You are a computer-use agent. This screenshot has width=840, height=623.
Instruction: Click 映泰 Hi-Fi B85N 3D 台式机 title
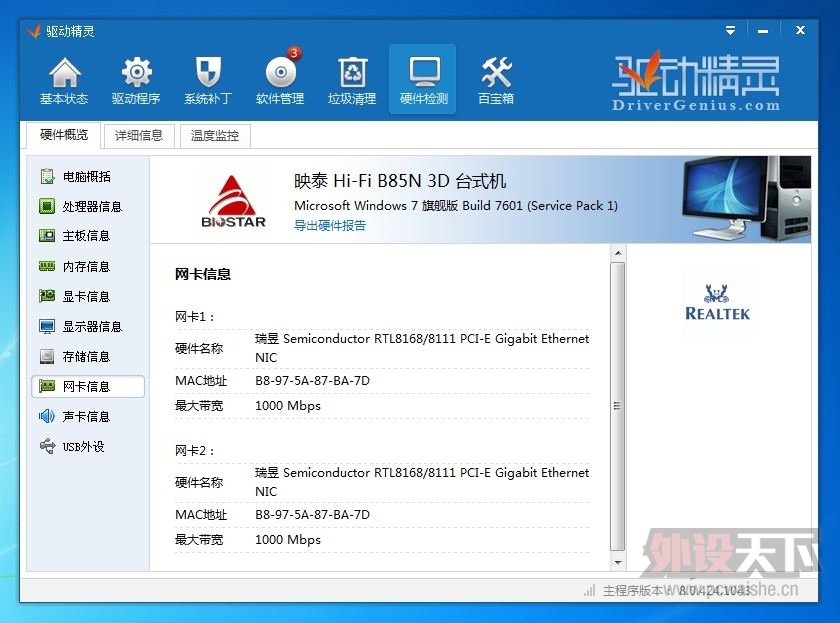click(400, 181)
